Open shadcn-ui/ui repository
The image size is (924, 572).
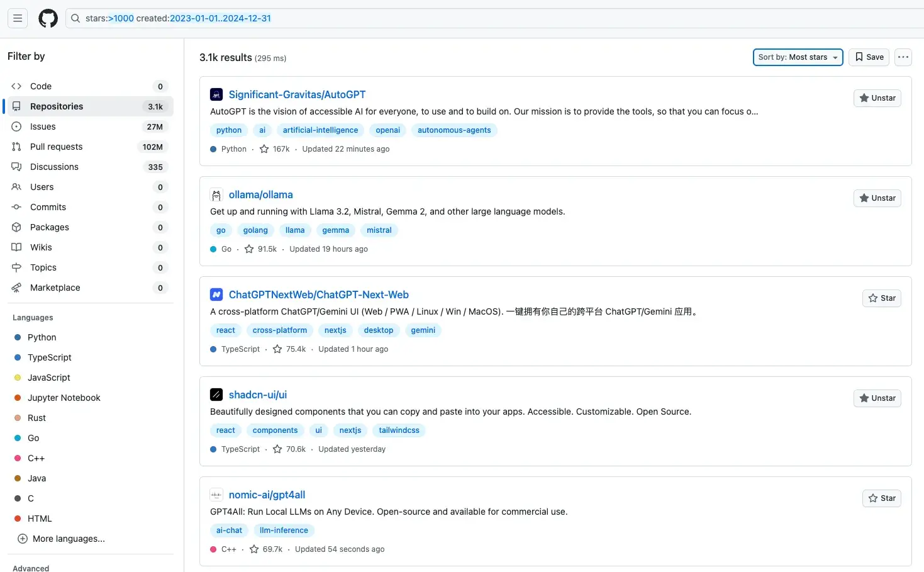(x=257, y=395)
